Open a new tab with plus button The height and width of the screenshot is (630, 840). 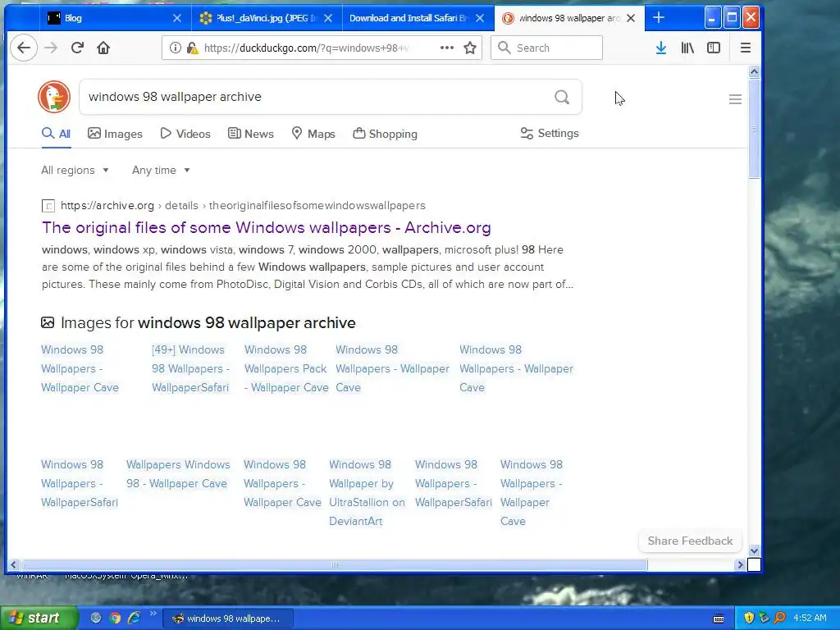[x=659, y=18]
